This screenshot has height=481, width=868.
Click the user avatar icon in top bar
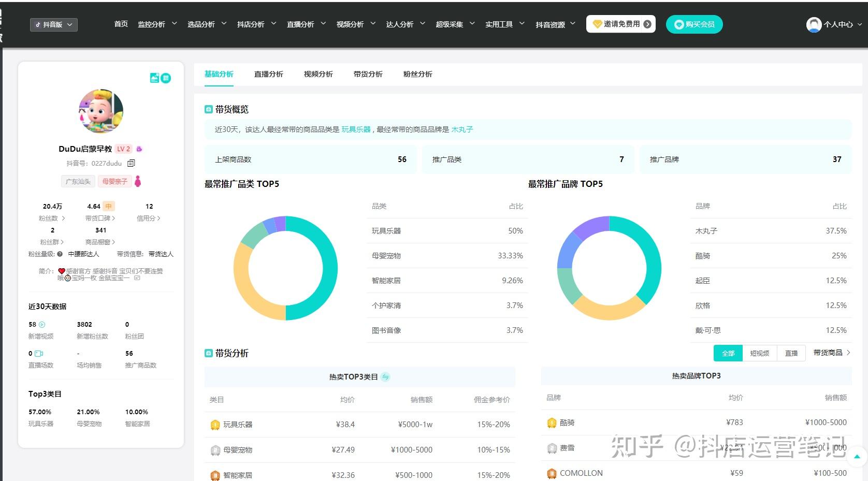click(x=814, y=24)
